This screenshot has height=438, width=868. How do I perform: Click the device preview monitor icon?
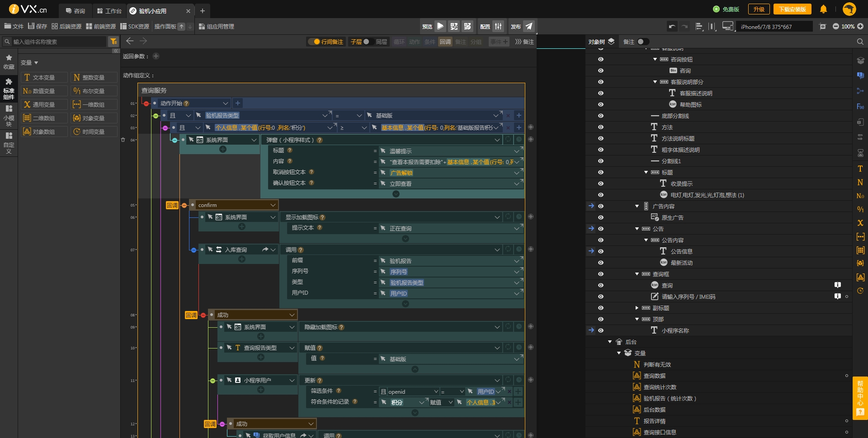(727, 27)
